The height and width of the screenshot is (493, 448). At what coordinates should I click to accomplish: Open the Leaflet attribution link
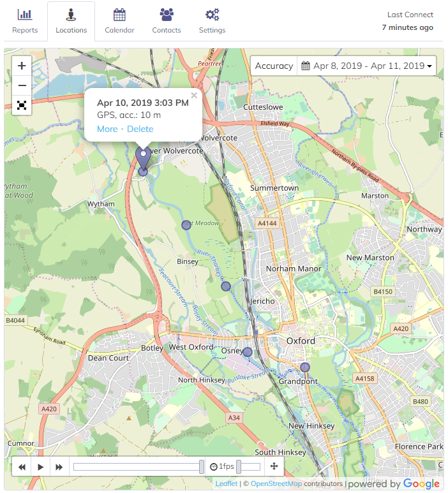227,483
